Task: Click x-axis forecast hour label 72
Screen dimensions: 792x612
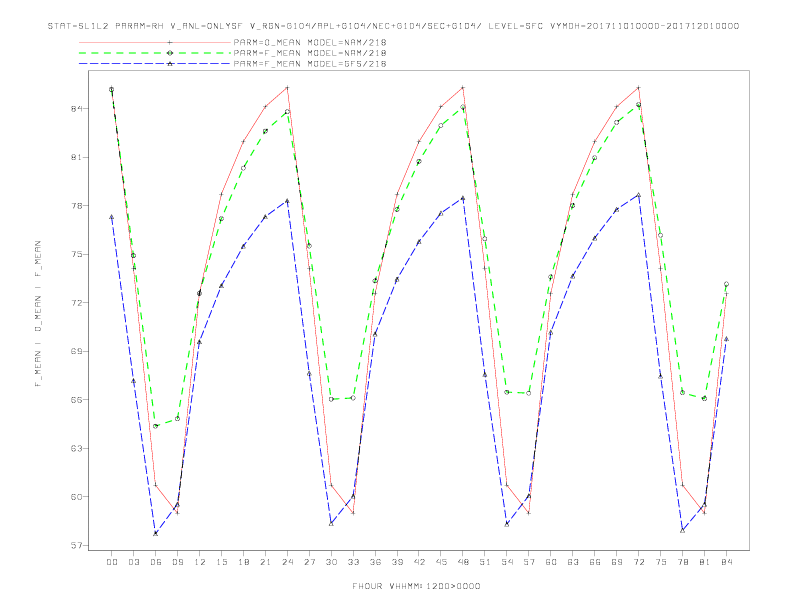Action: 639,562
